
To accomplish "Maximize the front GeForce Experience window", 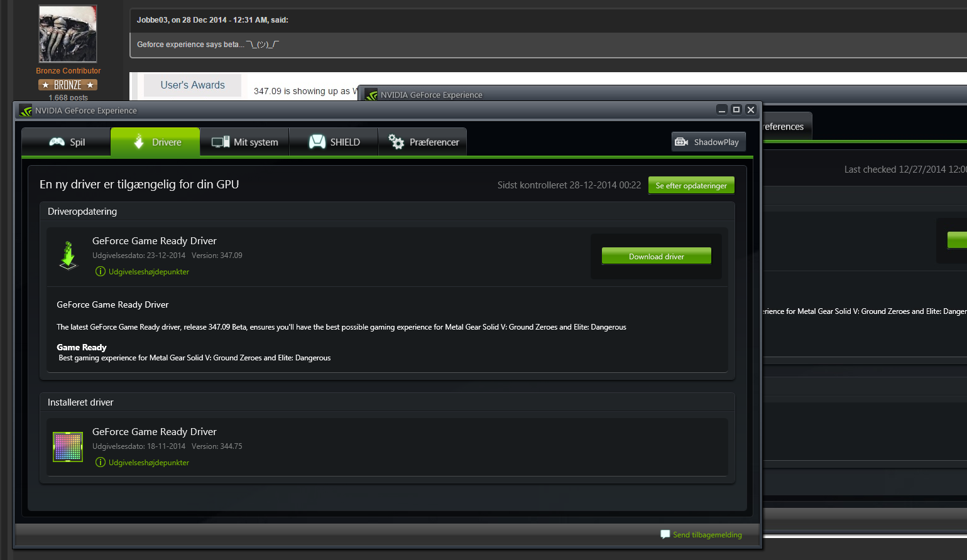I will [x=736, y=110].
